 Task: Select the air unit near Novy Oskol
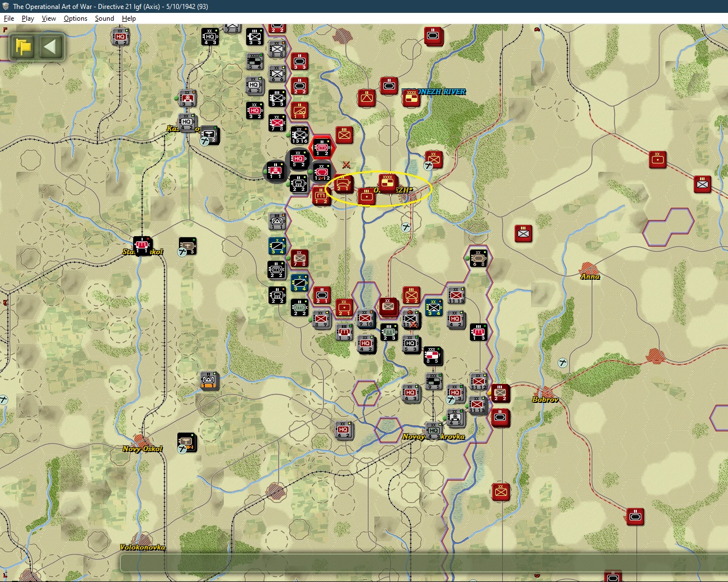pyautogui.click(x=186, y=442)
